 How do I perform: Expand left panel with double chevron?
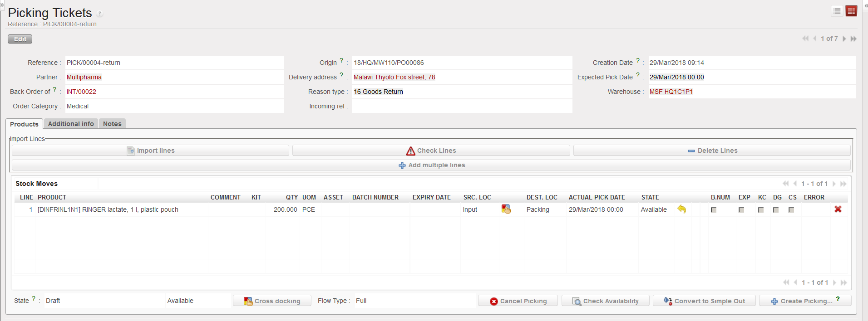pos(2,4)
